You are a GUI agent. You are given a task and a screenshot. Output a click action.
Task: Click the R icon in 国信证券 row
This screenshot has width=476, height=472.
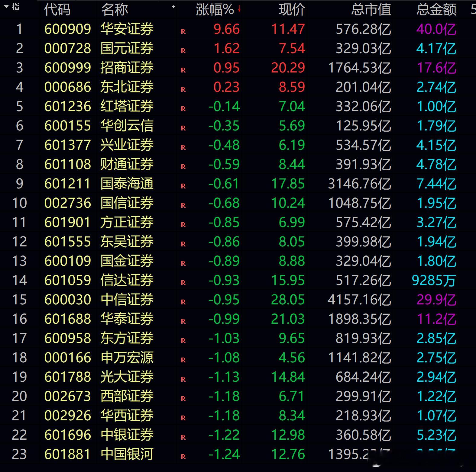(183, 205)
